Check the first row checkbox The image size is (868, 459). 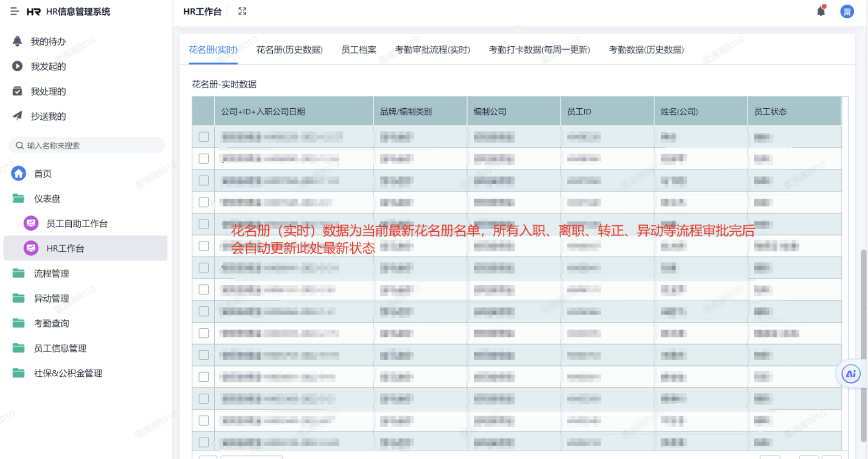(204, 137)
